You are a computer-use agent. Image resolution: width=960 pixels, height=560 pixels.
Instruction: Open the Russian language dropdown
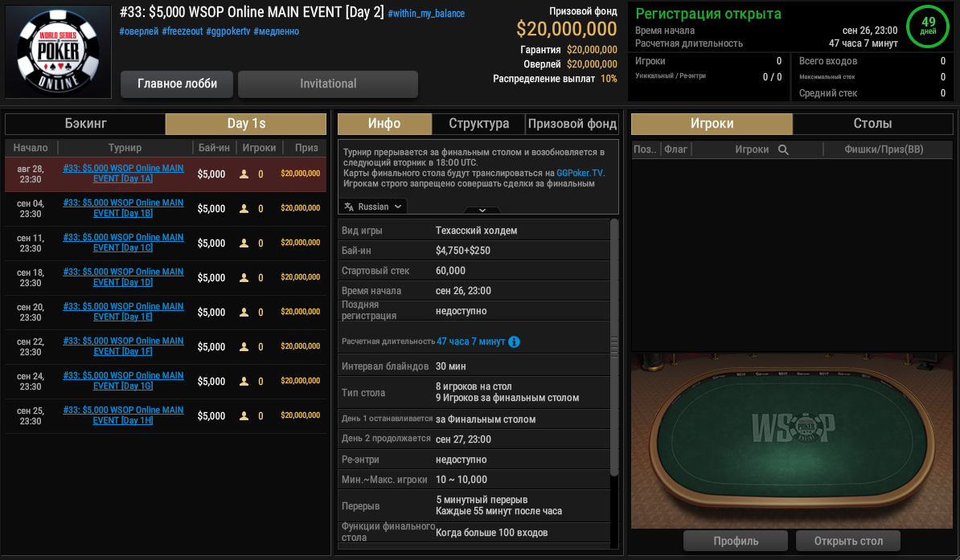point(373,206)
